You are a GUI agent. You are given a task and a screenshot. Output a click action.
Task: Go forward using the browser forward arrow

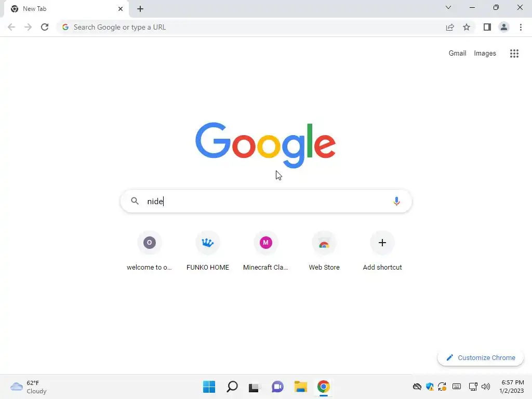tap(28, 27)
